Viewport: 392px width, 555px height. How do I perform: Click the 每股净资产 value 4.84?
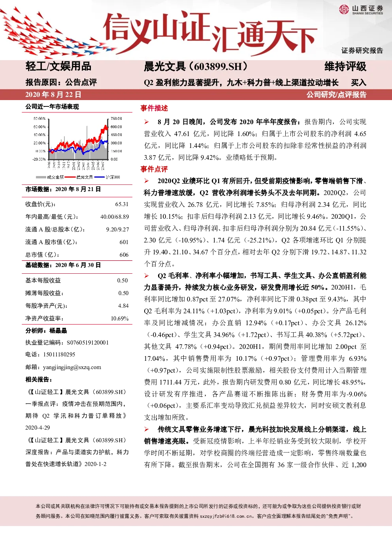pos(123,306)
